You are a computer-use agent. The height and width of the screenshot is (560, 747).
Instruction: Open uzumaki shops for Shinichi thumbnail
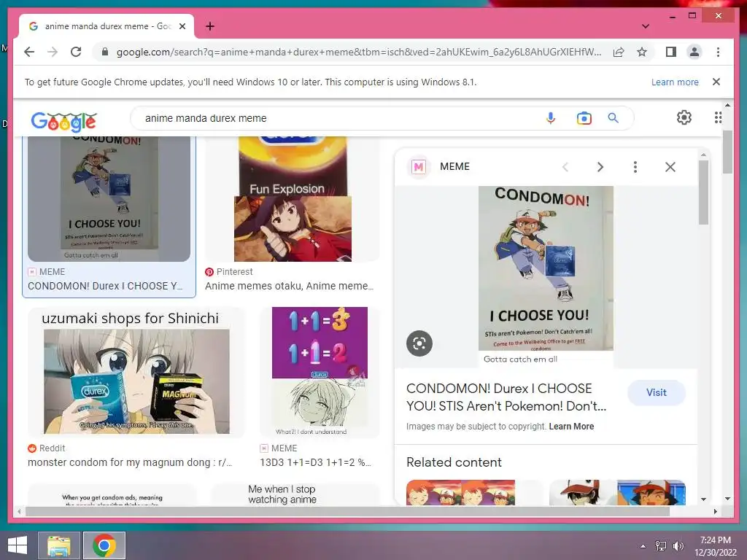136,371
